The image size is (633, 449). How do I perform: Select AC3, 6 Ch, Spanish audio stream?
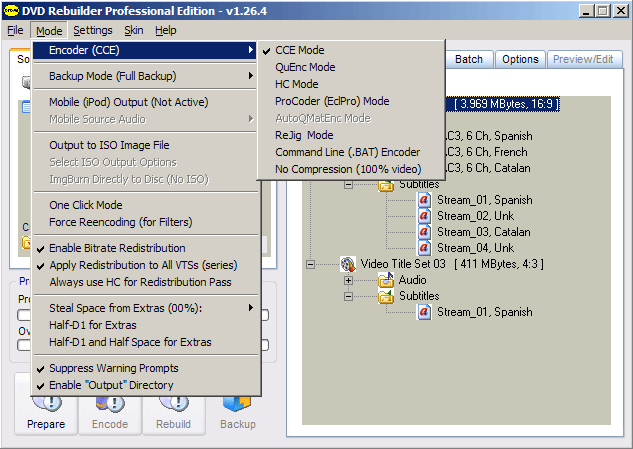[489, 136]
